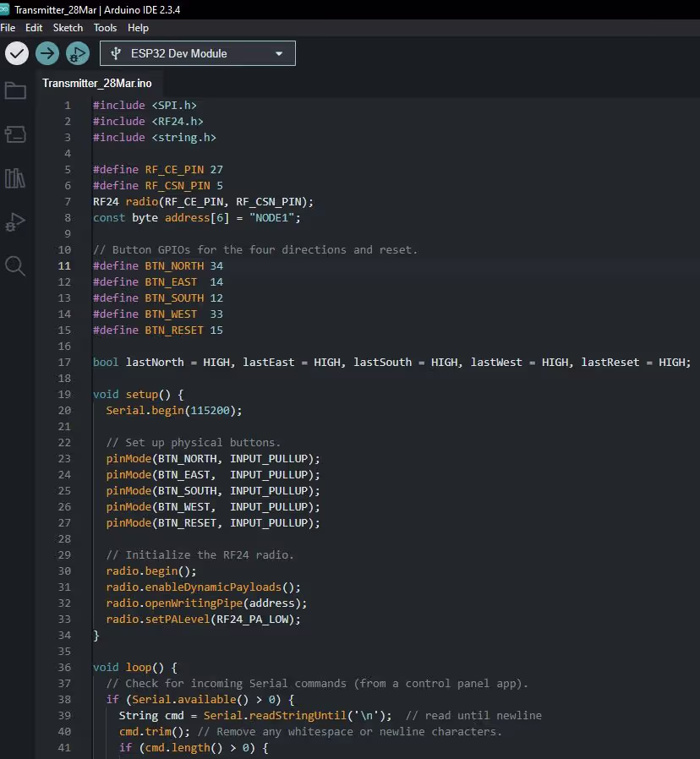Image resolution: width=700 pixels, height=759 pixels.
Task: Open the Tools menu
Action: pyautogui.click(x=105, y=28)
